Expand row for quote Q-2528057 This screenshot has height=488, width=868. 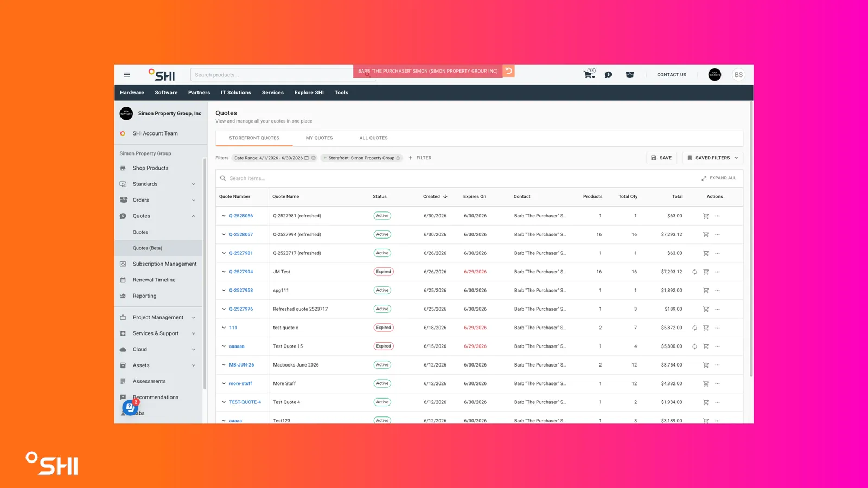point(224,234)
